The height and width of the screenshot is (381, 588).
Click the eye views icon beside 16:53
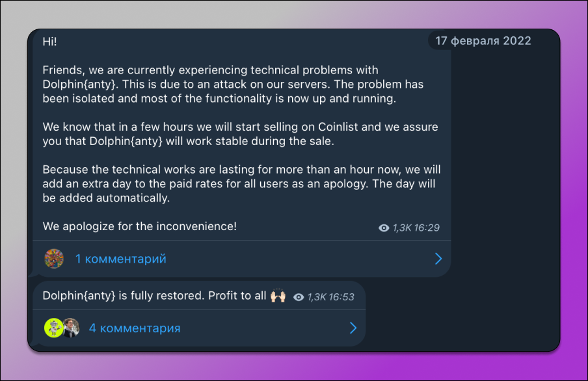(299, 297)
